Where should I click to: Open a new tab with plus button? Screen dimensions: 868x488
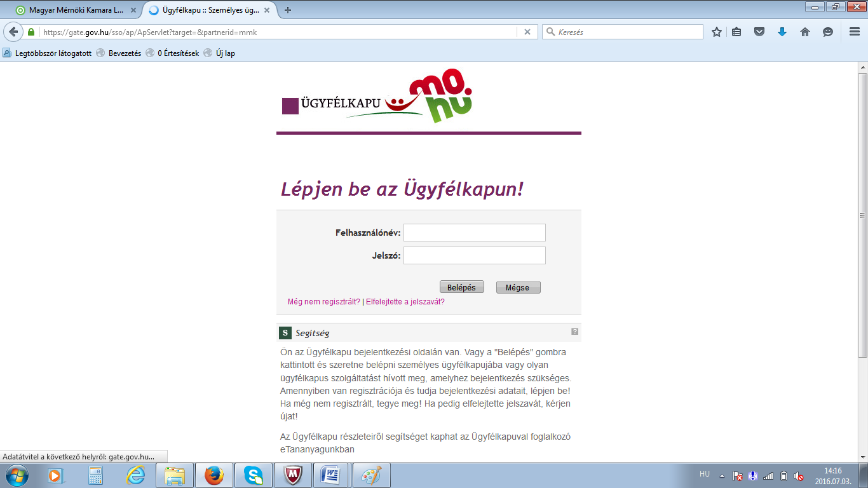coord(288,10)
